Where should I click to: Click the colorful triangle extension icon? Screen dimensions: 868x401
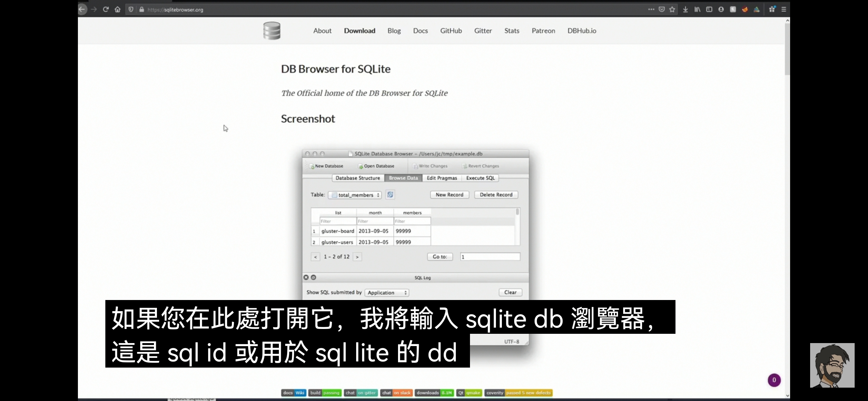(757, 9)
